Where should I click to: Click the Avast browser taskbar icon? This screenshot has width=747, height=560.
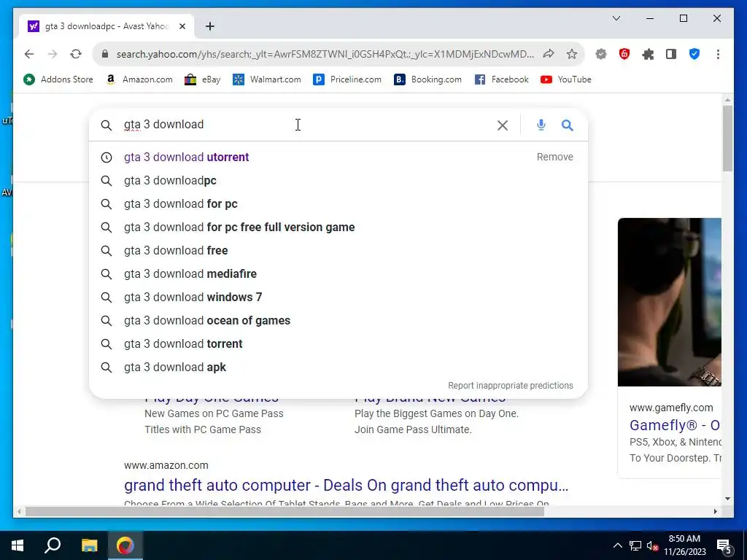(125, 545)
